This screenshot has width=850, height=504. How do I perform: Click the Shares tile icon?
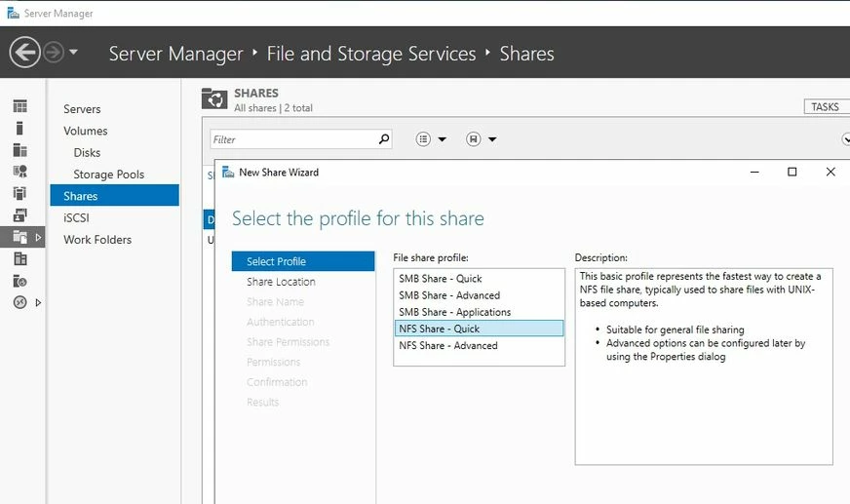pos(214,99)
